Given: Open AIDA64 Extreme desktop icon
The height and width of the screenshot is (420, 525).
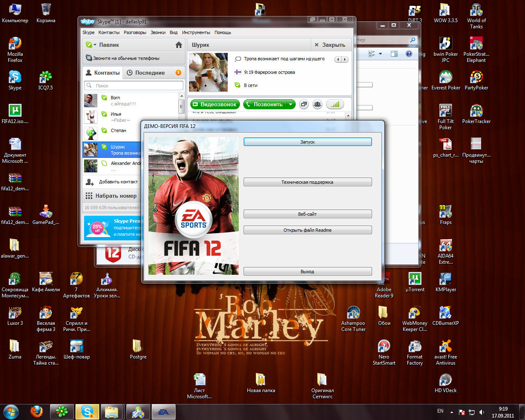Looking at the screenshot, I should tap(445, 252).
